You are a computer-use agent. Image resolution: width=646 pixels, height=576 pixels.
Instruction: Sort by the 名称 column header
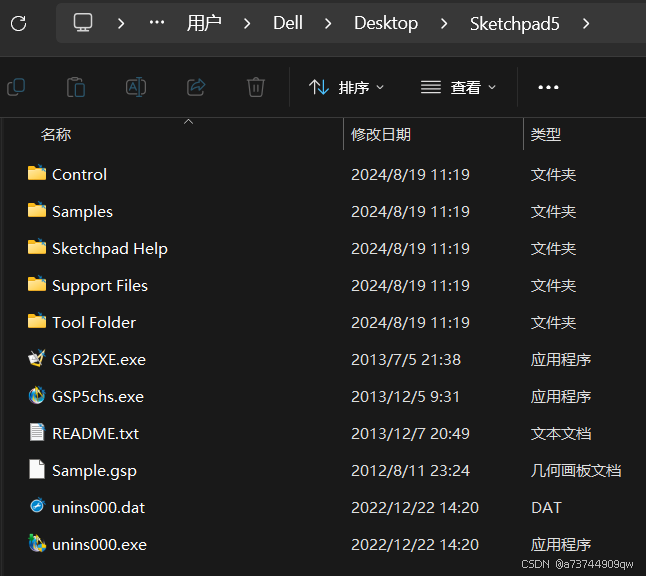click(x=56, y=135)
